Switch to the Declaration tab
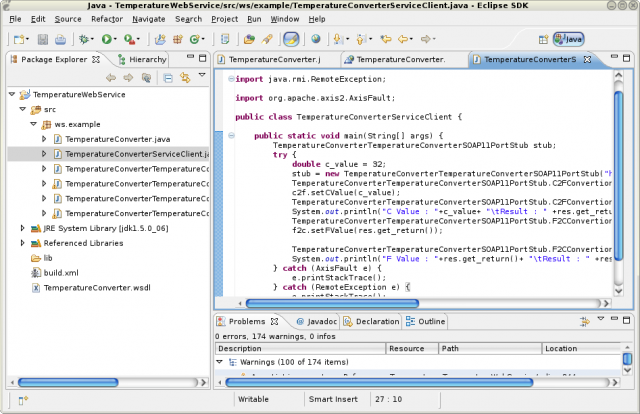 click(x=371, y=322)
